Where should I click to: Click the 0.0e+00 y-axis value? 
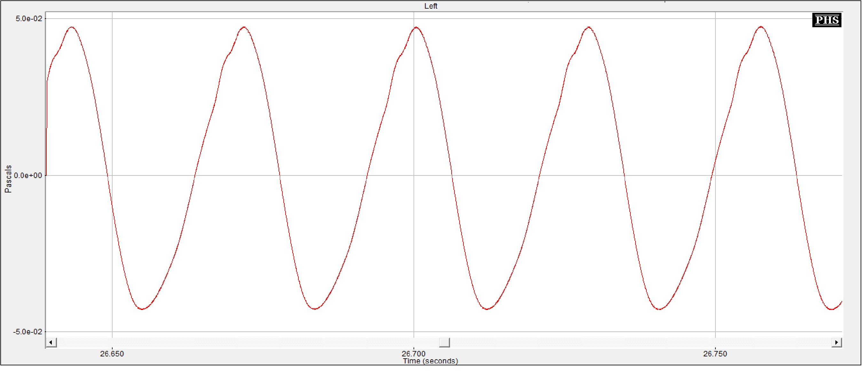28,175
